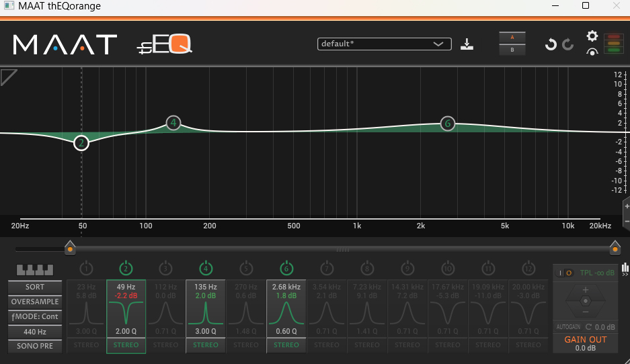
Task: Open the settings gear
Action: 592,36
